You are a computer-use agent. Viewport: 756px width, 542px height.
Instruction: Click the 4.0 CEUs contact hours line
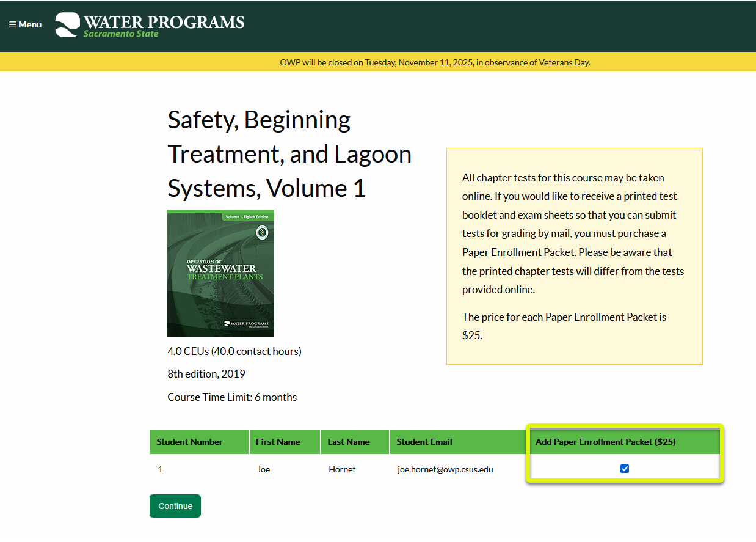coord(234,351)
